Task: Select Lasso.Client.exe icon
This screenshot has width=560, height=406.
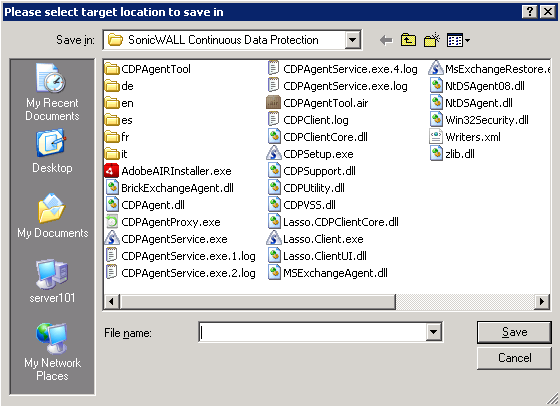Action: tap(274, 239)
